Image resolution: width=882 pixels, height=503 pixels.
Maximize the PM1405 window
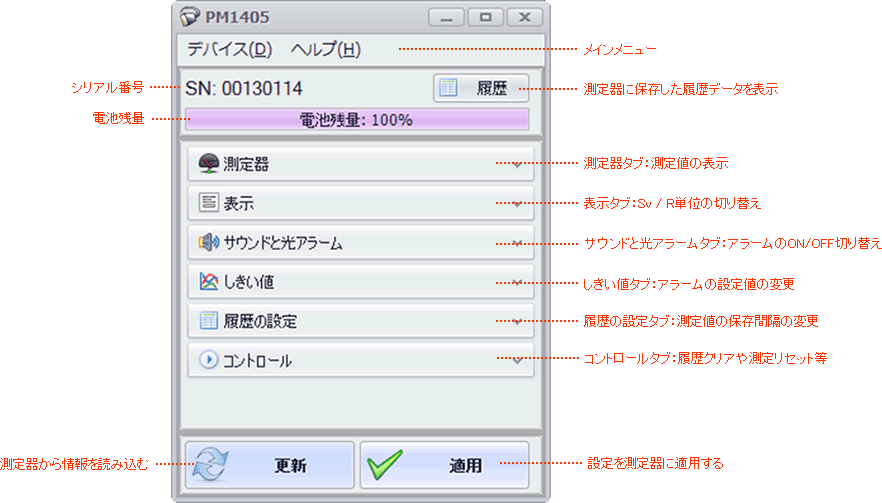pos(485,17)
